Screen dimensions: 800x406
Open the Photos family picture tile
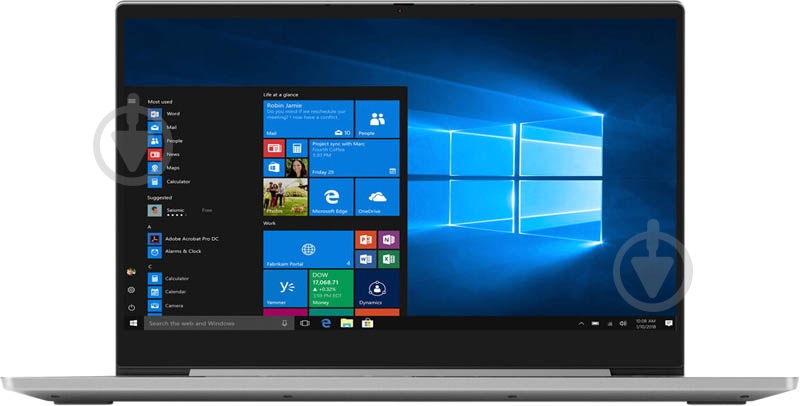tap(285, 197)
